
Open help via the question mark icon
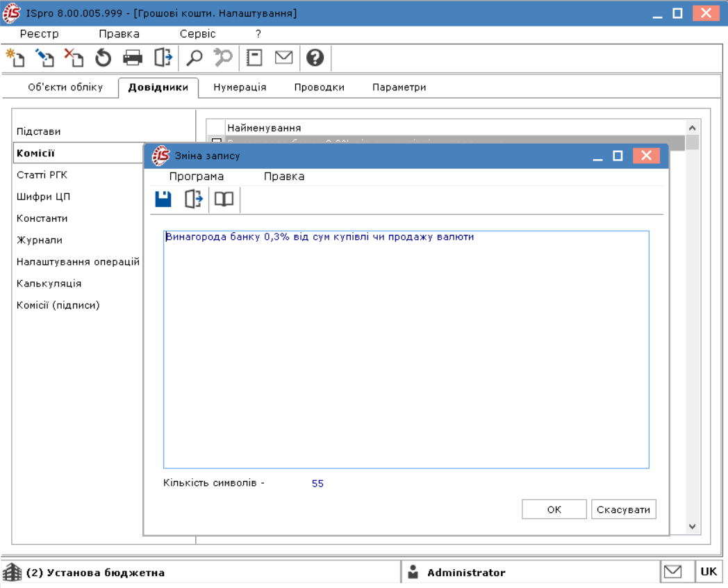click(315, 58)
